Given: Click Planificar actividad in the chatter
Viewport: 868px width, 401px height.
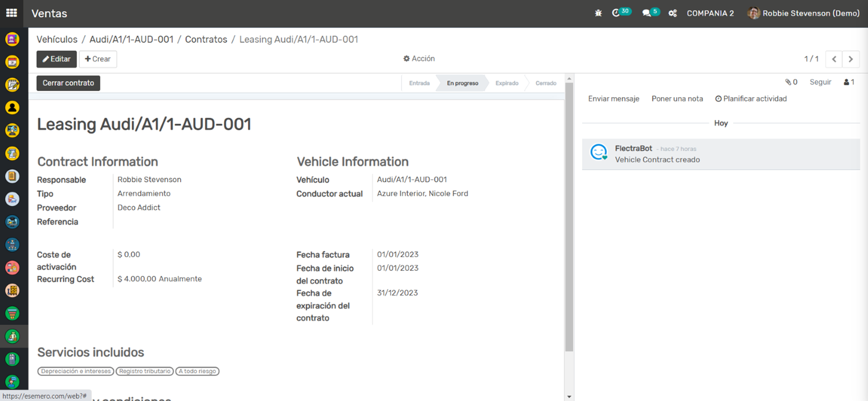Looking at the screenshot, I should [x=751, y=99].
